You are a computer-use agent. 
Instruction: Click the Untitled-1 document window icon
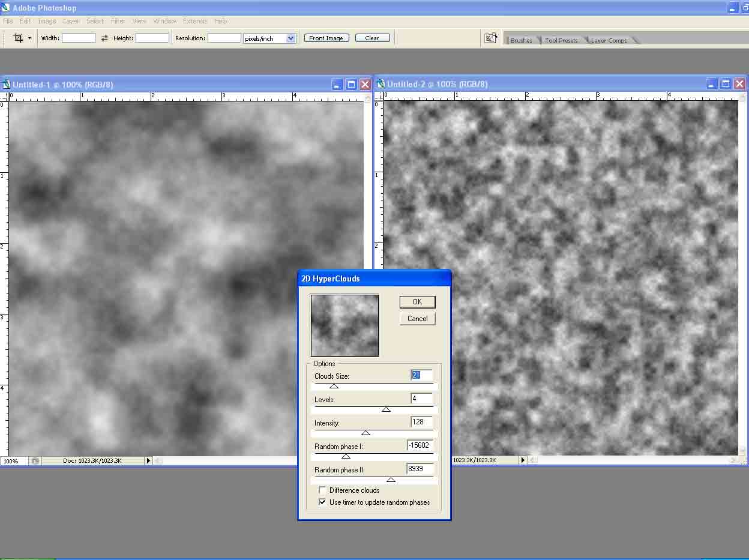(7, 85)
